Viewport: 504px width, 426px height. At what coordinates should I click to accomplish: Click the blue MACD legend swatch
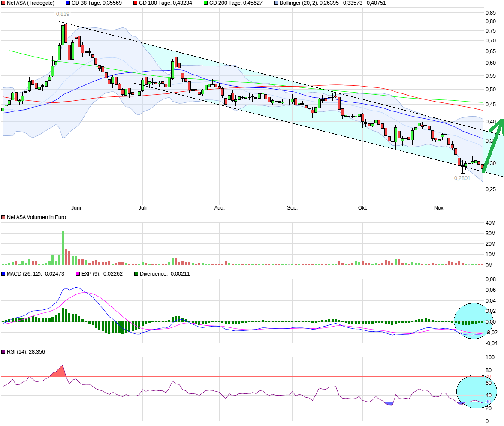tap(3, 274)
